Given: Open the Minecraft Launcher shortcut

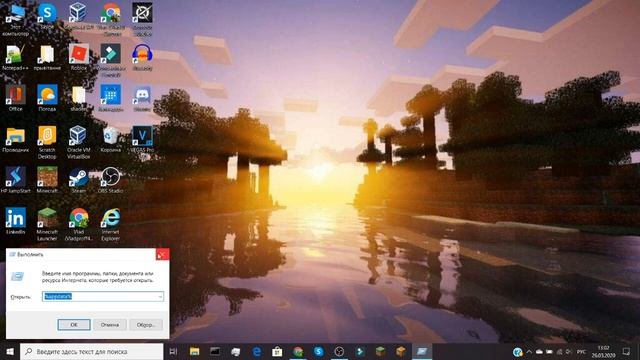Looking at the screenshot, I should [47, 224].
